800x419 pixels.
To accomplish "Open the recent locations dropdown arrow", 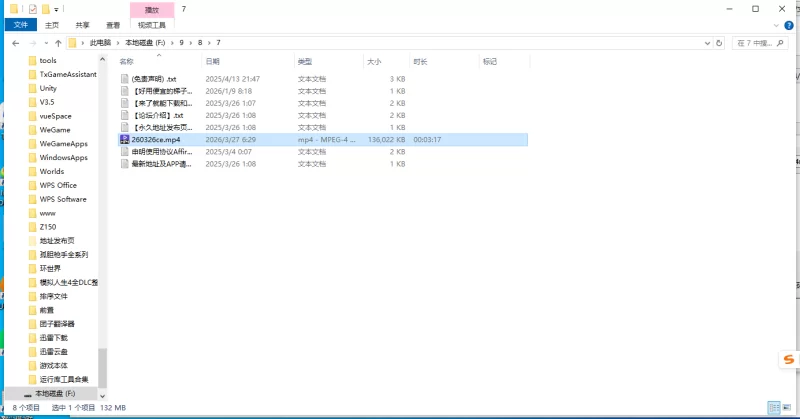I will coord(45,43).
